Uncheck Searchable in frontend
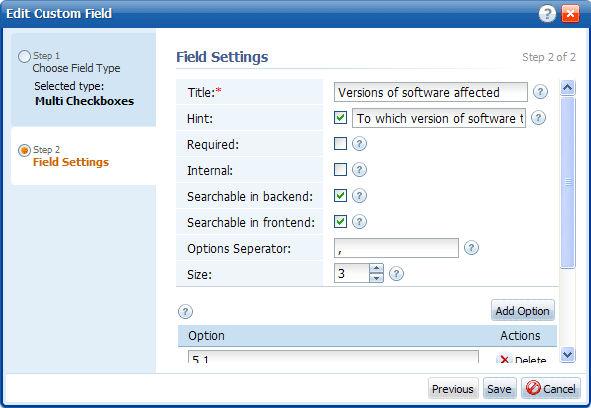 pyautogui.click(x=340, y=222)
